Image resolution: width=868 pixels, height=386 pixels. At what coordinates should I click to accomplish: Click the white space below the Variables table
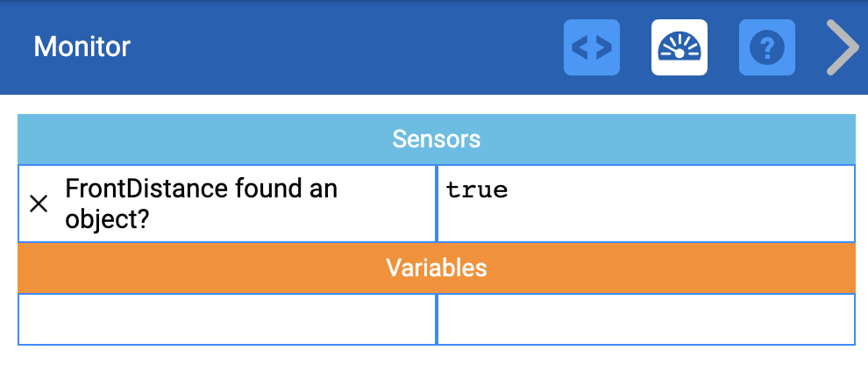[436, 365]
